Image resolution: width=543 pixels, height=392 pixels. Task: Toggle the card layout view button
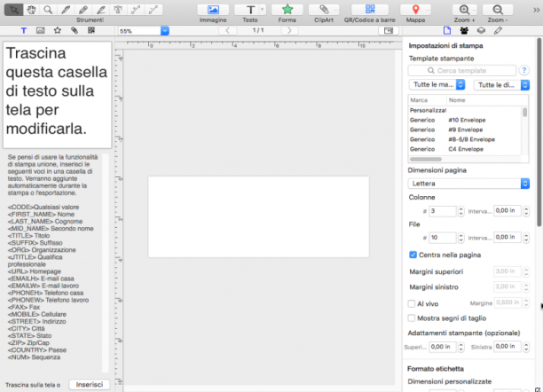389,31
